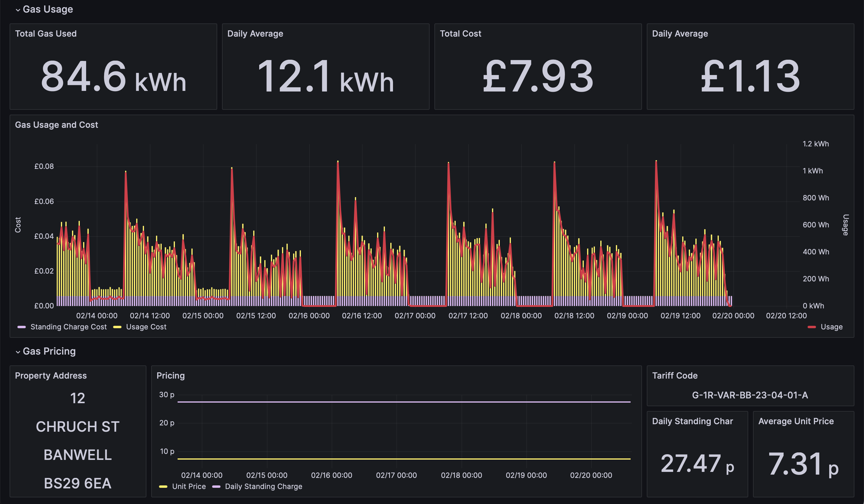Toggle the Usage Cost legend series
Image resolution: width=864 pixels, height=504 pixels.
pos(146,327)
